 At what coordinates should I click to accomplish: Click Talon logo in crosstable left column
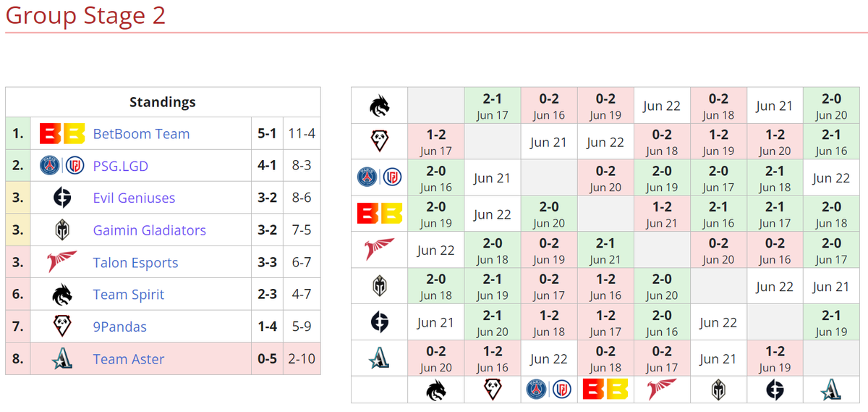coord(379,250)
